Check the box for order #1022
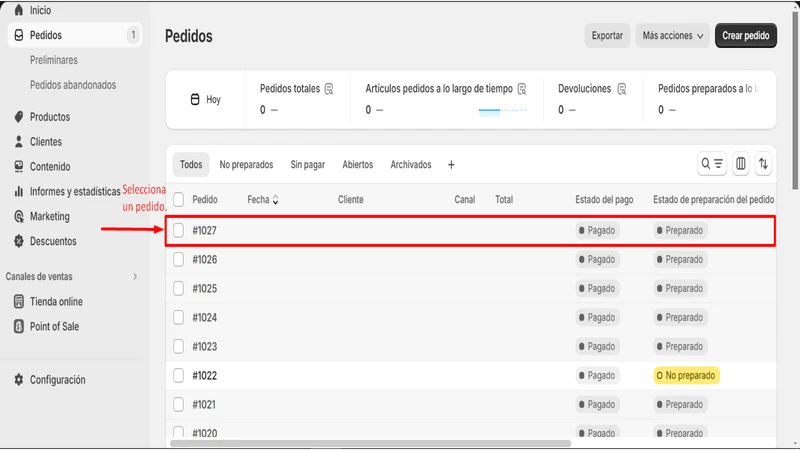 [178, 376]
